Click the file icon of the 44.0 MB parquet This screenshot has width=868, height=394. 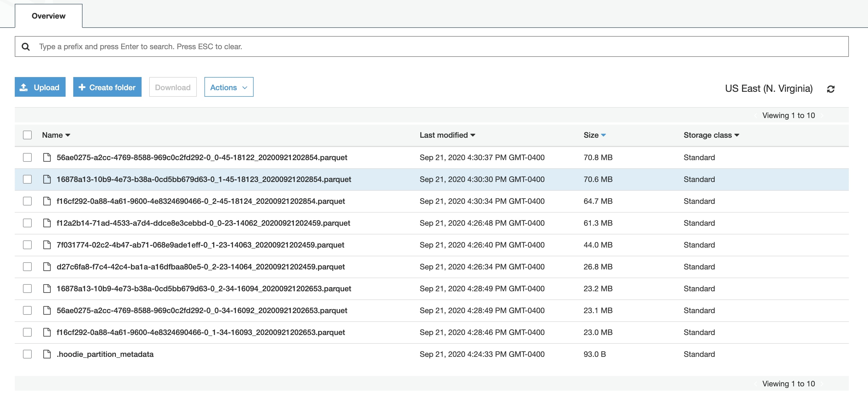47,245
